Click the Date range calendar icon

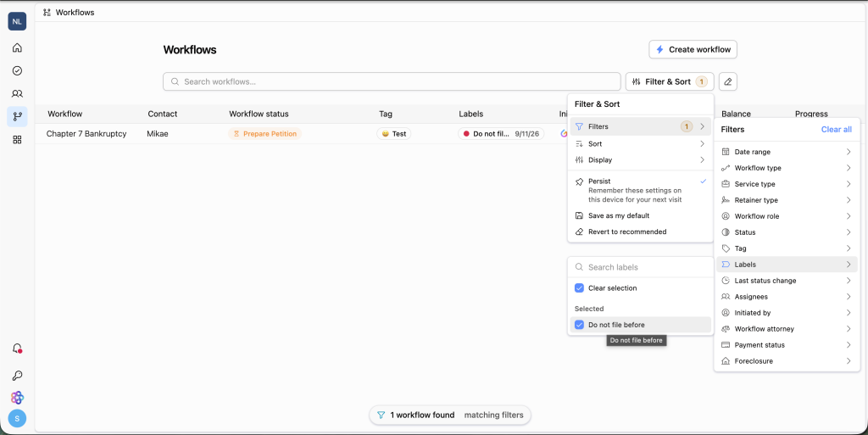tap(726, 152)
